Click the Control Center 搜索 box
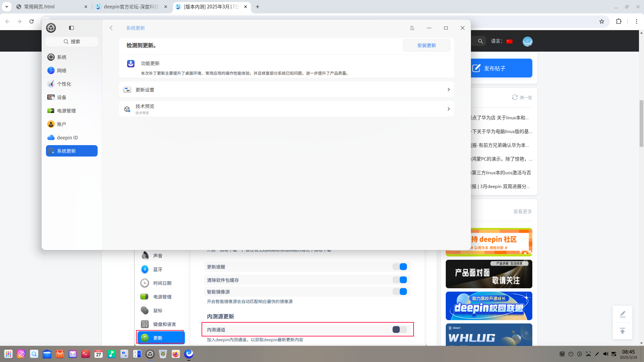644x362 pixels. (x=72, y=42)
